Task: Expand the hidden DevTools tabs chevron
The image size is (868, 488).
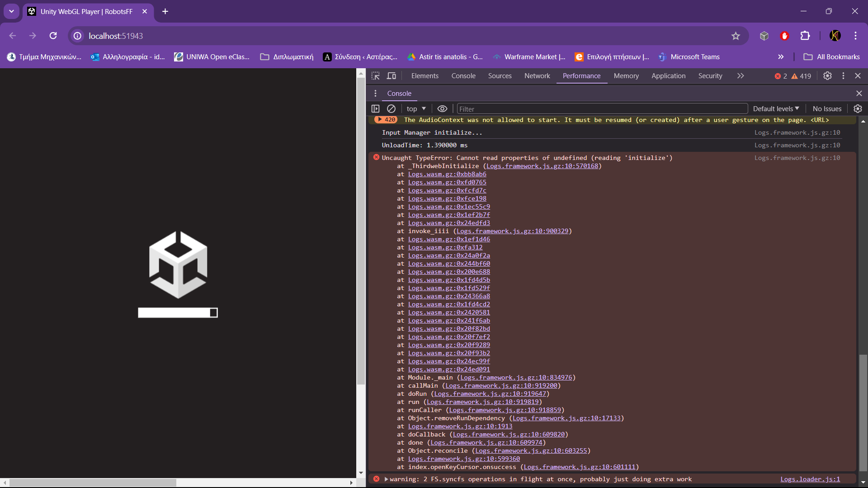Action: [741, 76]
